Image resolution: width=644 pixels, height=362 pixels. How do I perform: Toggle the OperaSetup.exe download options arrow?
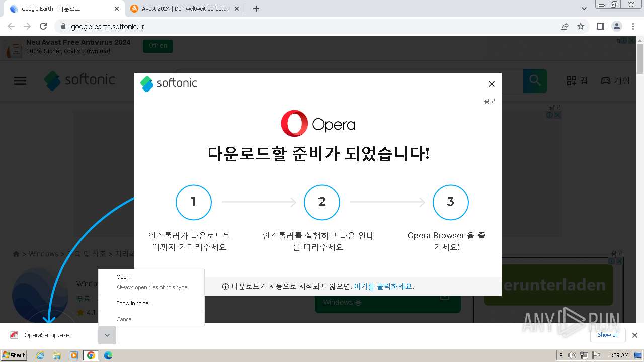point(107,335)
